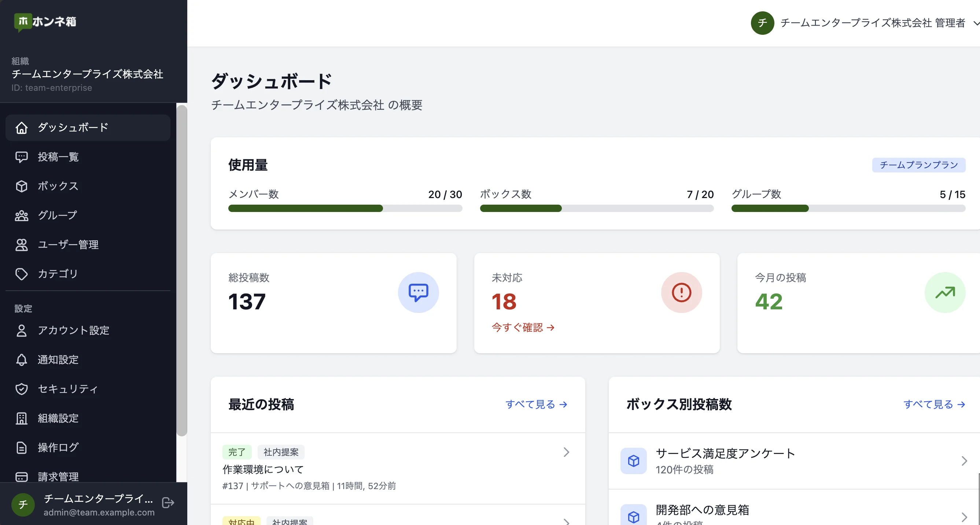Click the speech bubble icon in 総投稿数 card
This screenshot has width=980, height=525.
pos(418,293)
